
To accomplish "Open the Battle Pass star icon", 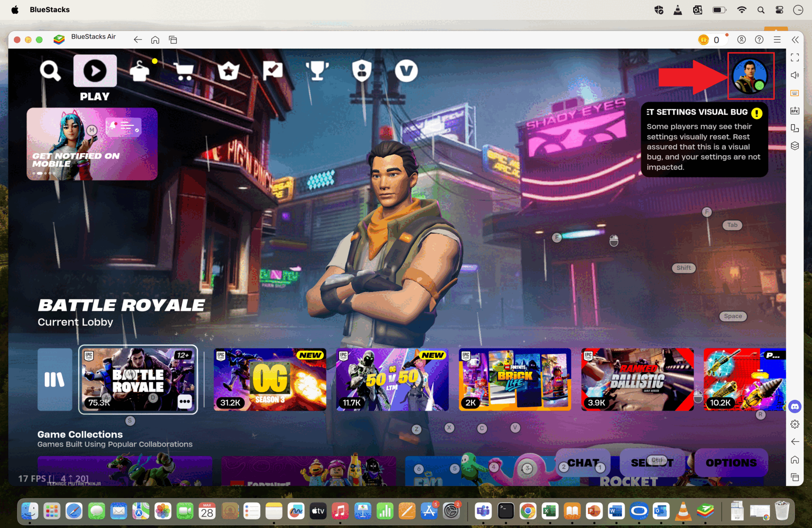I will [x=229, y=71].
